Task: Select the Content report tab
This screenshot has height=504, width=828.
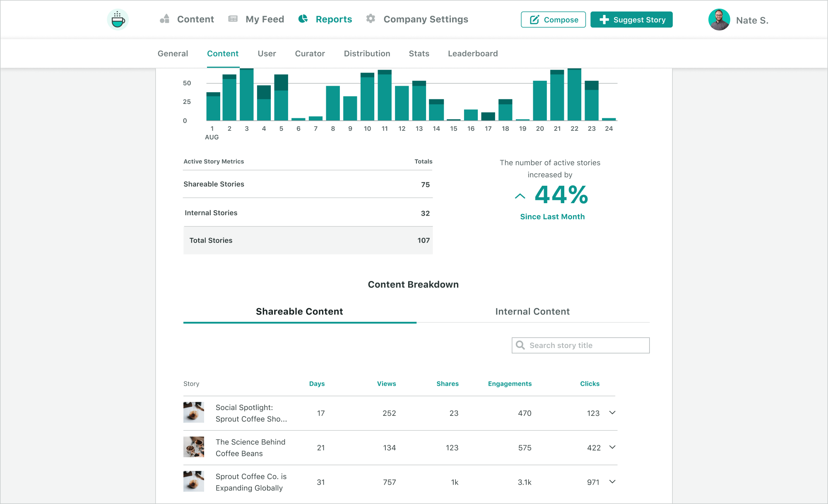Action: click(x=222, y=53)
